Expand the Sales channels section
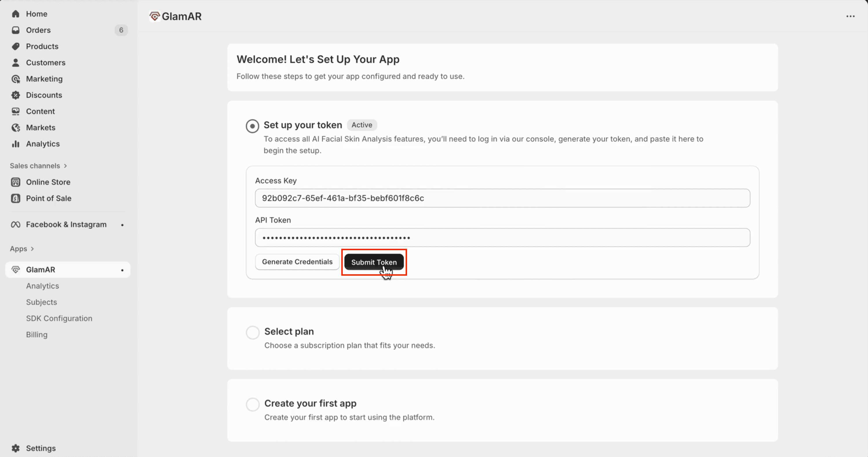The height and width of the screenshot is (457, 868). point(65,166)
